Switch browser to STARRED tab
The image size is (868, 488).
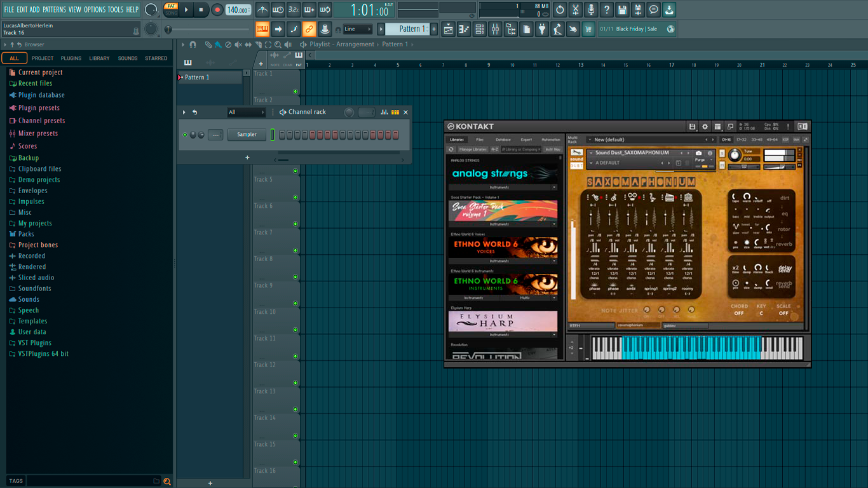click(x=156, y=58)
